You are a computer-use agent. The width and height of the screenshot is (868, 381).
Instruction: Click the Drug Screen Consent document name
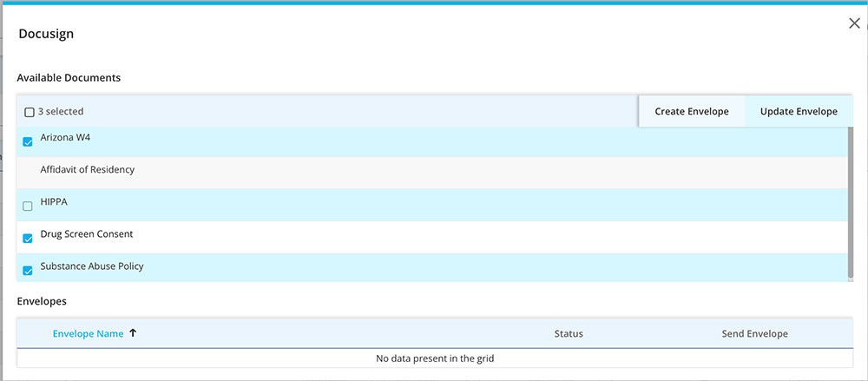(86, 233)
